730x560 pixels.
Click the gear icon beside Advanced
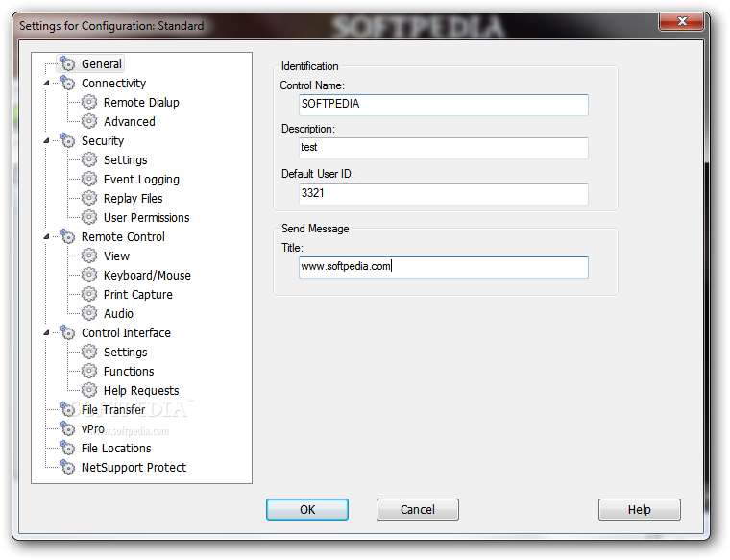click(x=89, y=121)
